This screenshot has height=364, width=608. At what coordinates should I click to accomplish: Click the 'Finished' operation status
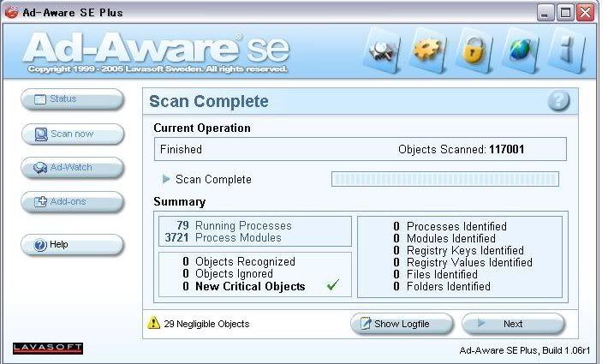(181, 149)
